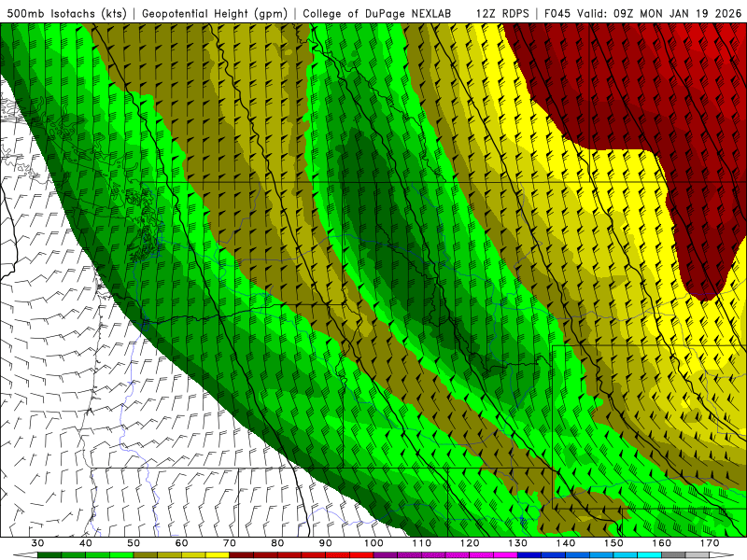Click the 130 label on the color scale

pyautogui.click(x=518, y=543)
